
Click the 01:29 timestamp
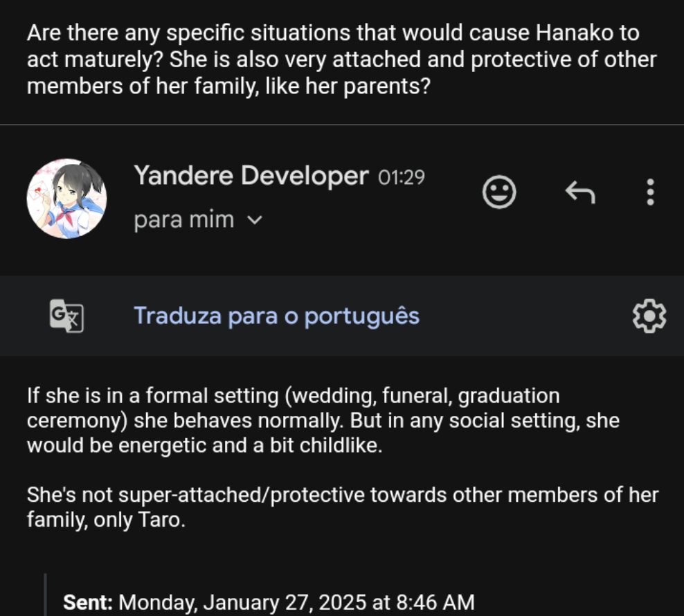401,178
